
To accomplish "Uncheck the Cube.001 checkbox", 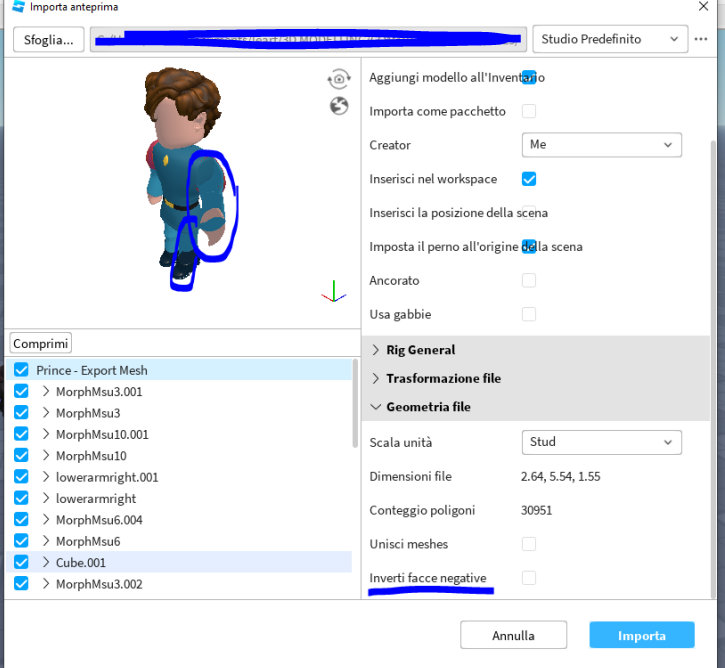I will click(x=21, y=562).
